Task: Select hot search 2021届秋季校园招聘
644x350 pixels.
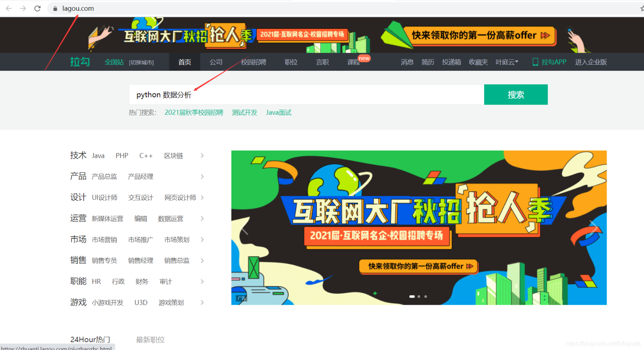Action: point(194,112)
